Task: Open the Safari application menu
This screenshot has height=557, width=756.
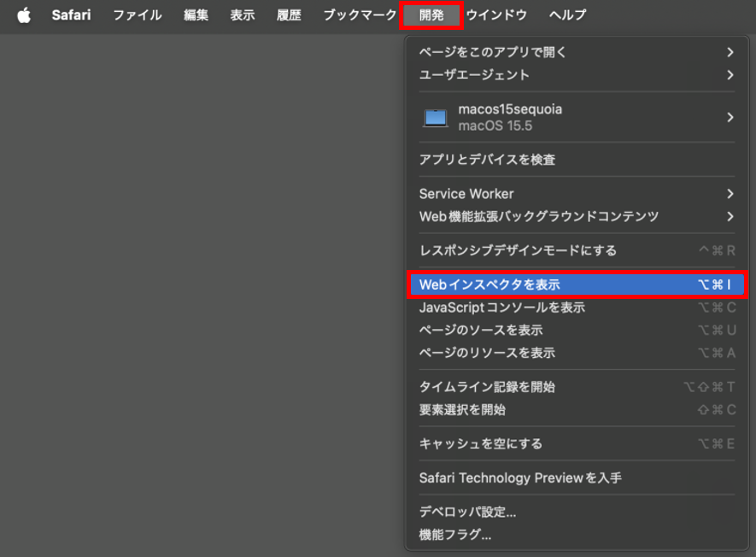Action: coord(72,15)
